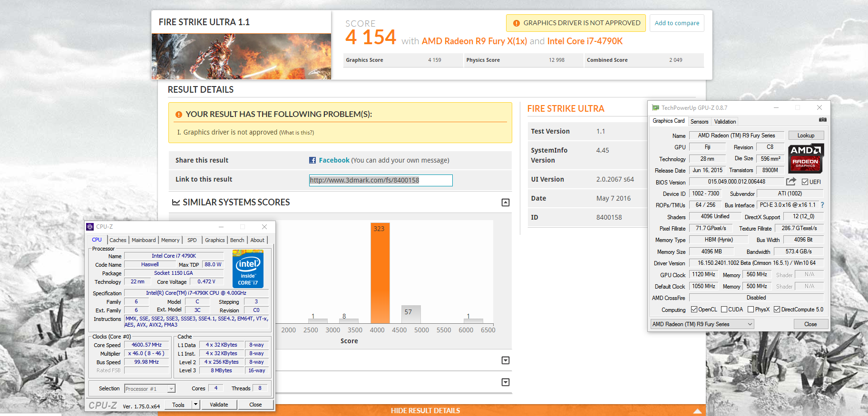Image resolution: width=868 pixels, height=416 pixels.
Task: Minimize the GPU-Z window
Action: pyautogui.click(x=776, y=108)
